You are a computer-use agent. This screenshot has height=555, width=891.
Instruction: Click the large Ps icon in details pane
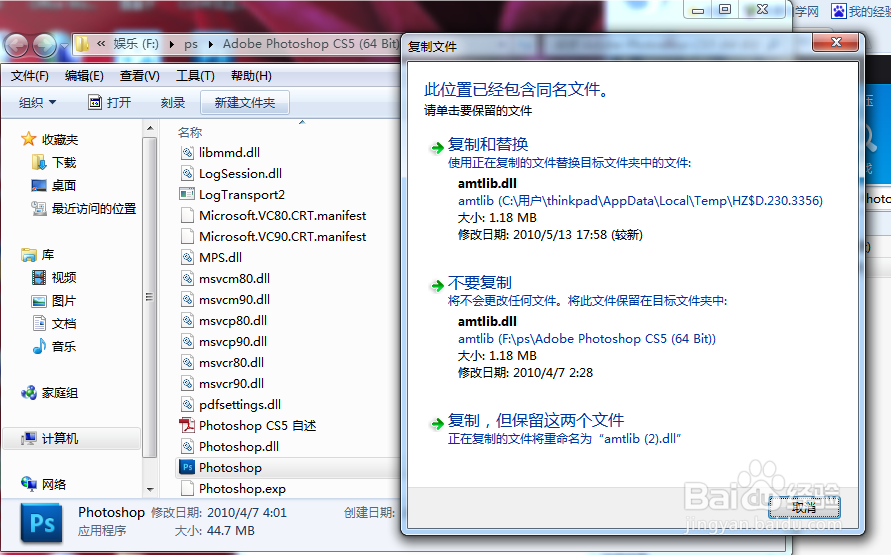tap(41, 523)
